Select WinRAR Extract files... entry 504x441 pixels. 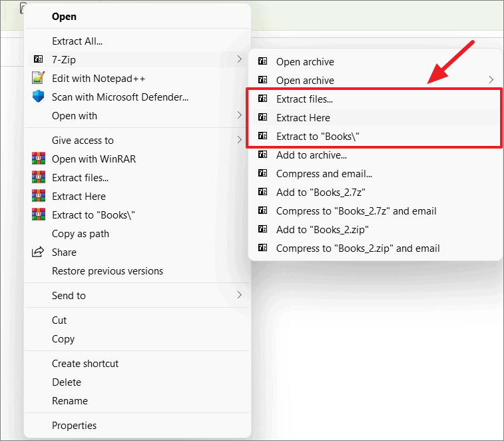tap(138, 178)
